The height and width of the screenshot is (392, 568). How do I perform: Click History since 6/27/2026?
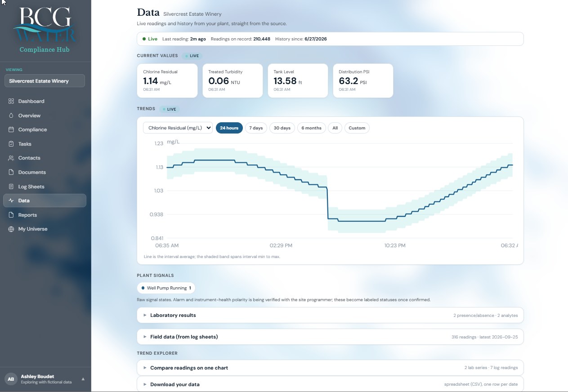coord(301,39)
